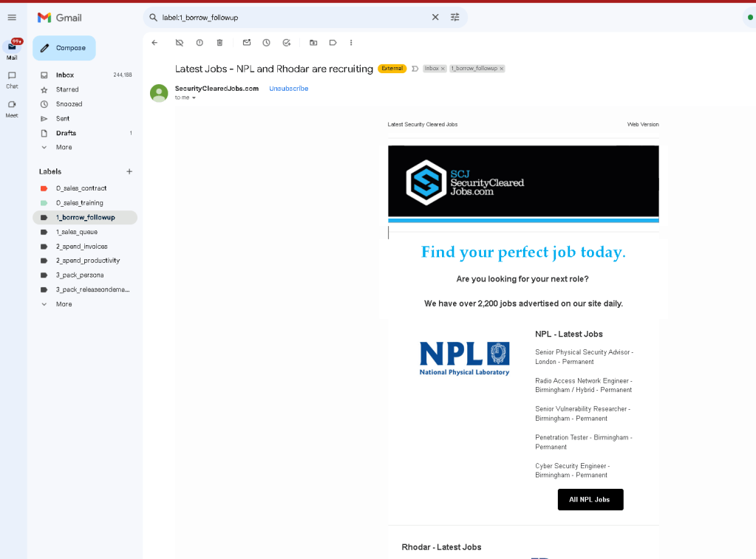This screenshot has width=756, height=559.
Task: Click the Unsubscribe link
Action: pyautogui.click(x=289, y=89)
